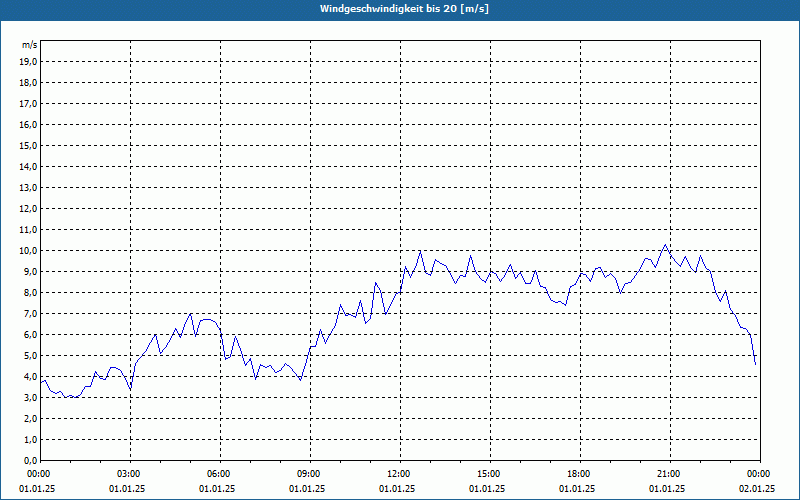Click the '8,0' y-axis label
Screen dimensions: 800x500
[x=30, y=292]
